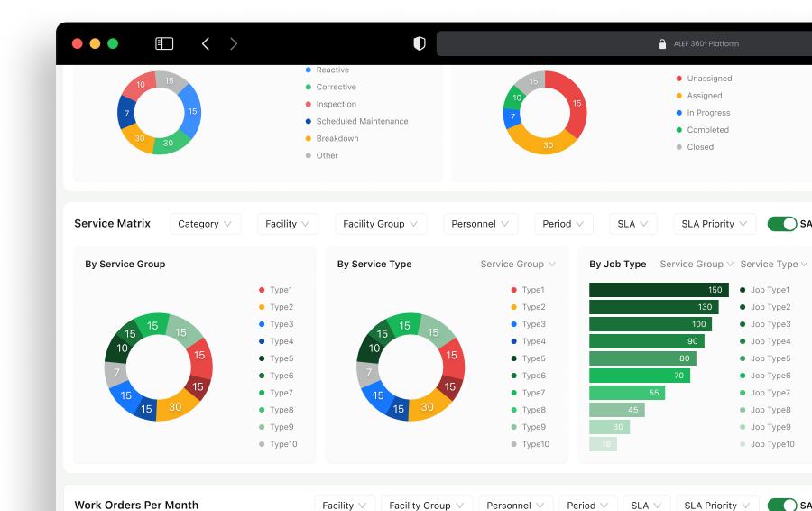Click the Corrective legend entry
This screenshot has width=812, height=511.
pyautogui.click(x=331, y=87)
